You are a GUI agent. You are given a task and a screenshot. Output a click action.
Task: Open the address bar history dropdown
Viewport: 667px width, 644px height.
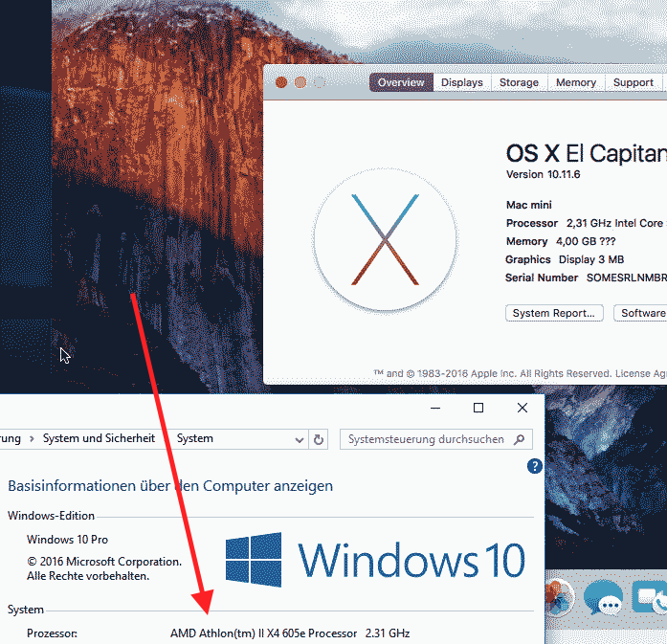(x=300, y=439)
